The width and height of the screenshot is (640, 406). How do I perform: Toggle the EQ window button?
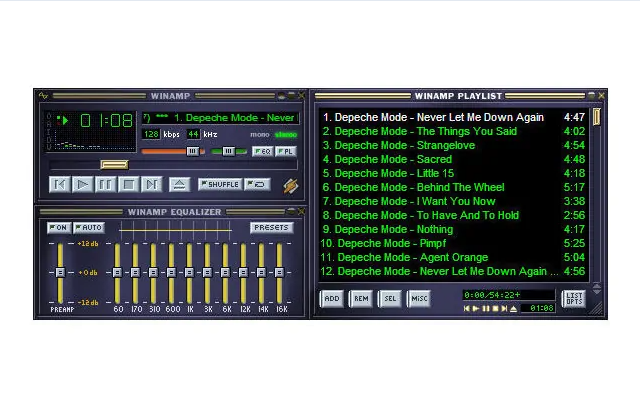(262, 151)
